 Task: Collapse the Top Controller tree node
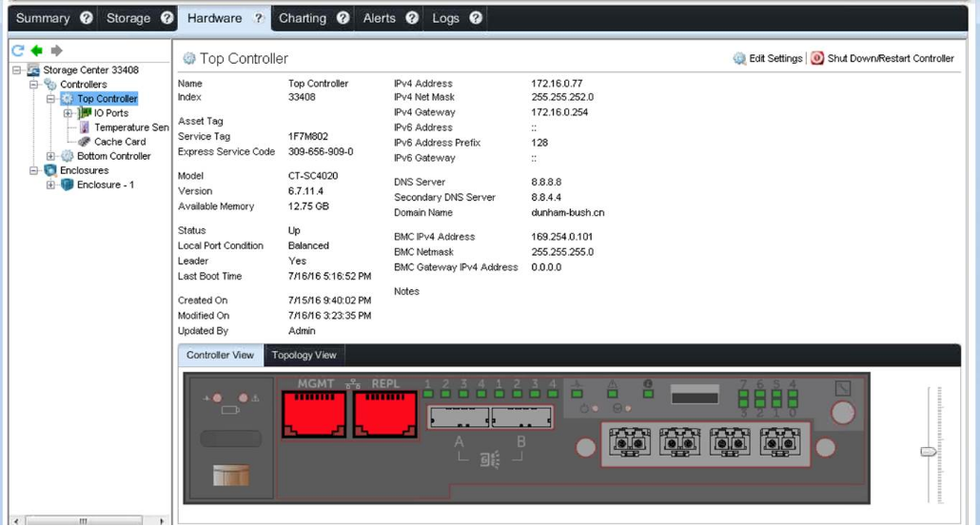click(x=50, y=99)
